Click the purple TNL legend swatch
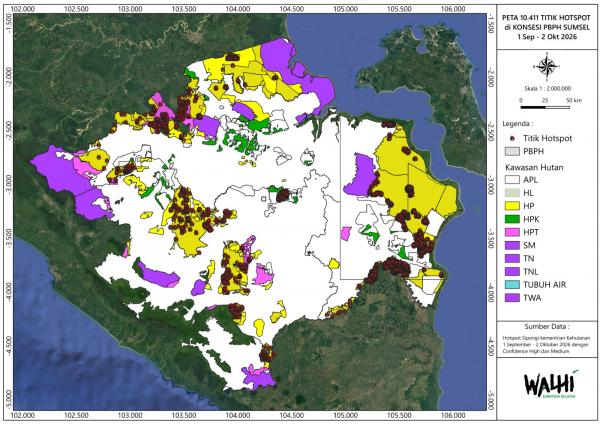Viewport: 600px width, 424px height. 512,271
